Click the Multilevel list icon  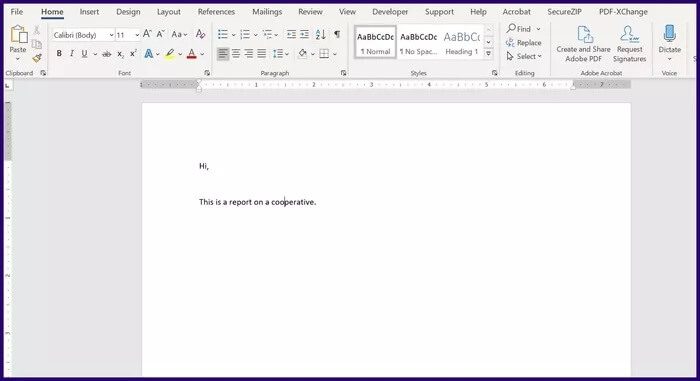point(267,34)
